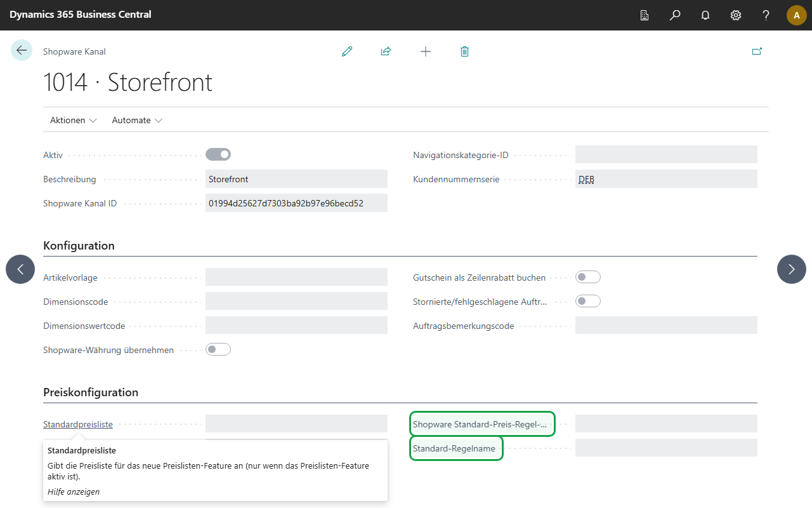The height and width of the screenshot is (508, 812).
Task: Click the Standardpreisliste field label link
Action: [x=78, y=424]
